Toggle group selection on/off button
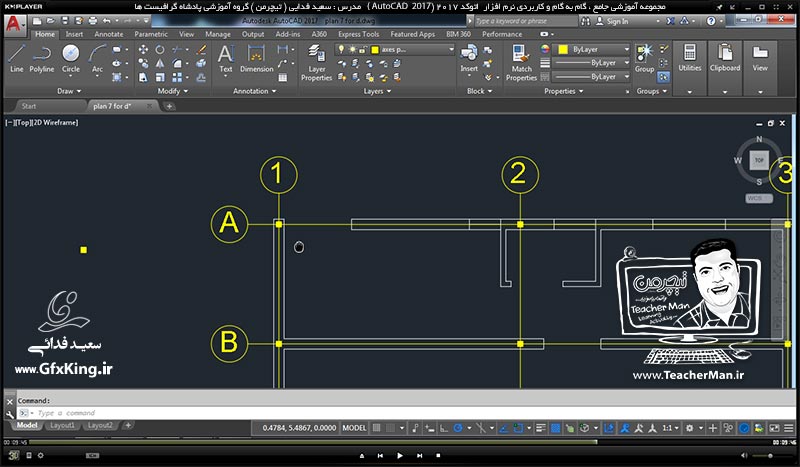 (663, 77)
